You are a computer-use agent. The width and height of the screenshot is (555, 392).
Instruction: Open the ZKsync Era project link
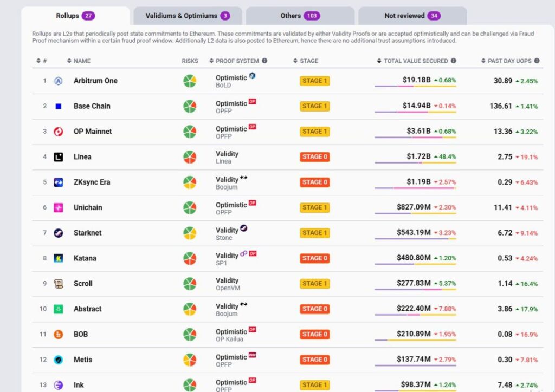click(x=92, y=182)
